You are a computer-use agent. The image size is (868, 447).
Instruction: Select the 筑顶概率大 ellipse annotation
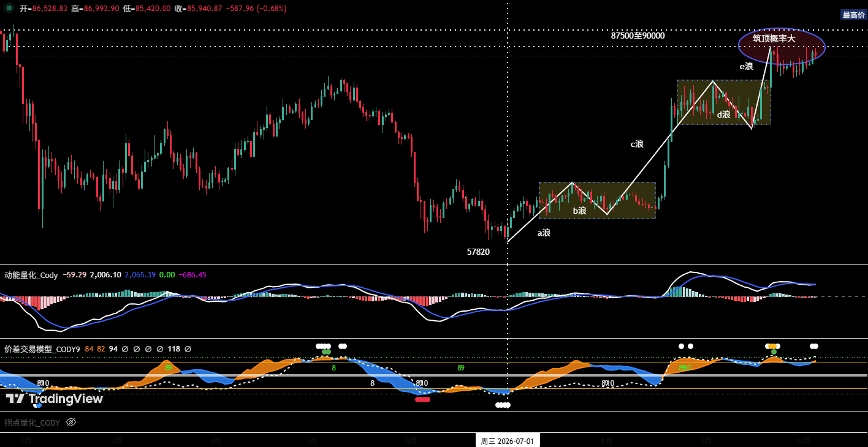pyautogui.click(x=782, y=46)
